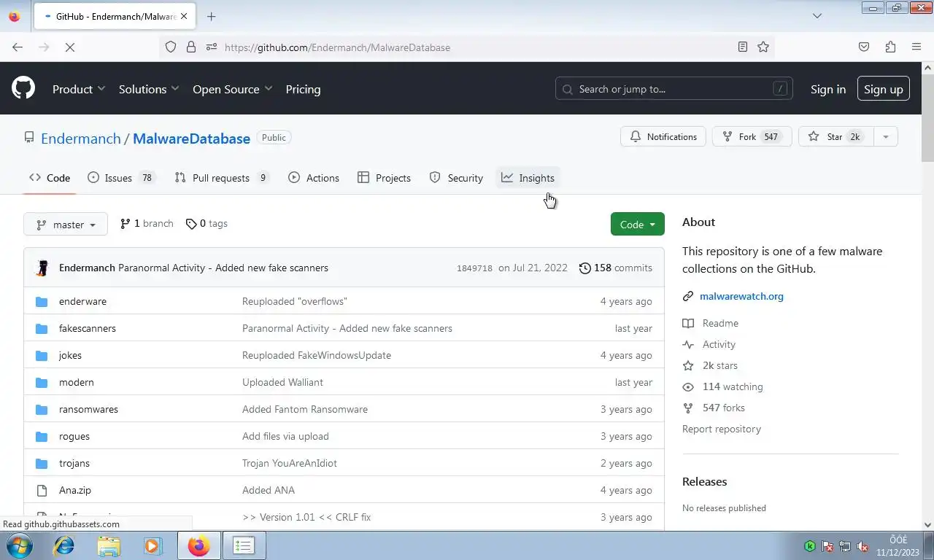934x560 pixels.
Task: Open the site security lock icon
Action: pos(191,47)
